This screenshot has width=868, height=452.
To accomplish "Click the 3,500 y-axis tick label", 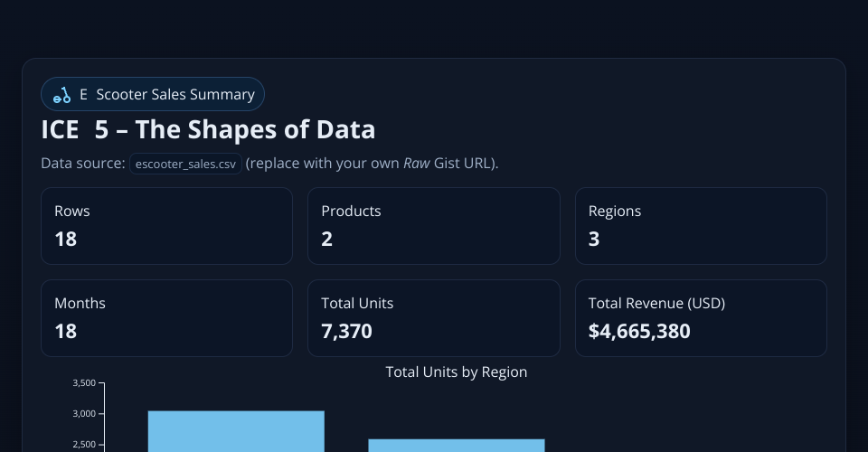I will click(83, 383).
